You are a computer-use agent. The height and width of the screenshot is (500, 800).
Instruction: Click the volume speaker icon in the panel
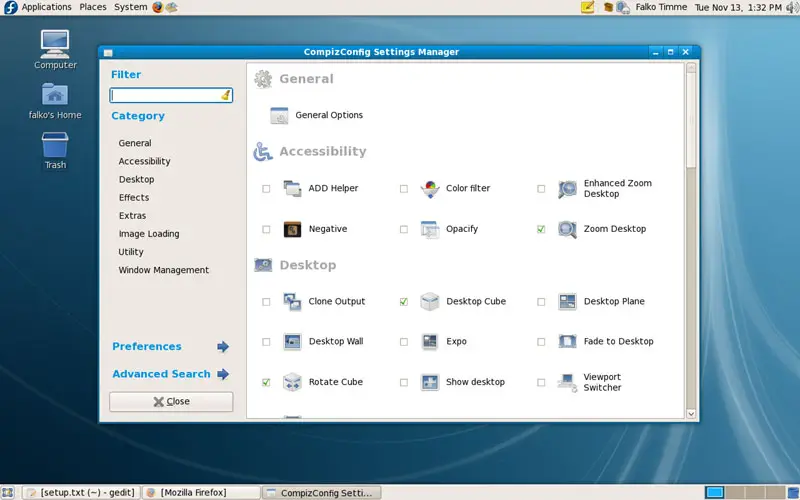(791, 7)
